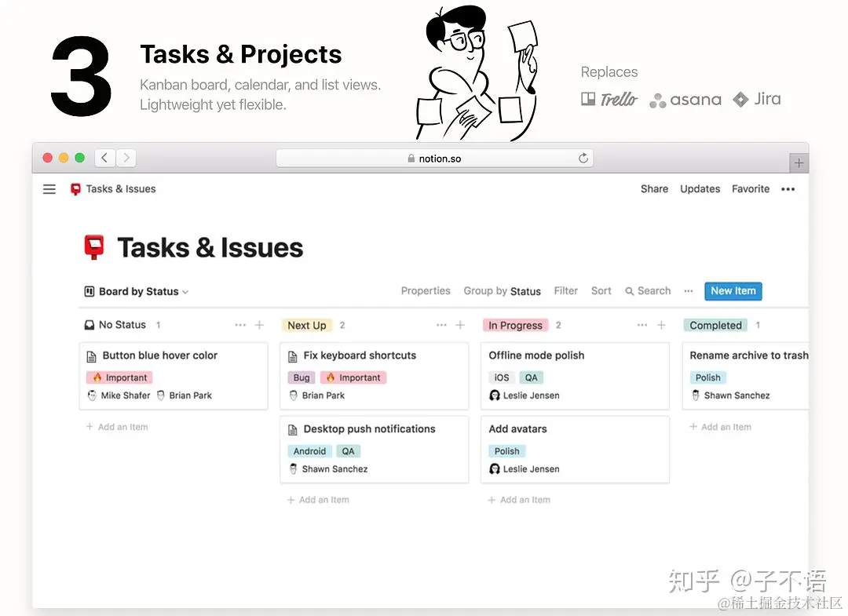Click the page icon on Button blue hover color
Viewport: 848px width, 616px height.
[91, 356]
